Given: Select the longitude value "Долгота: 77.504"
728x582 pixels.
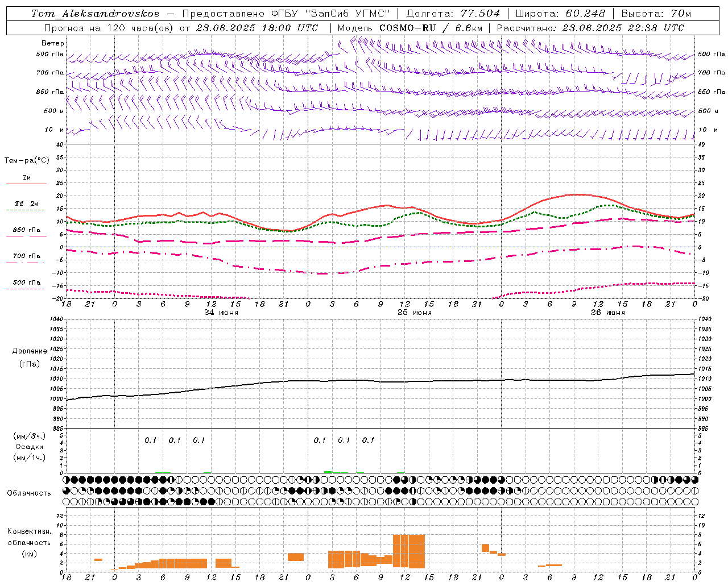Looking at the screenshot, I should pos(453,14).
